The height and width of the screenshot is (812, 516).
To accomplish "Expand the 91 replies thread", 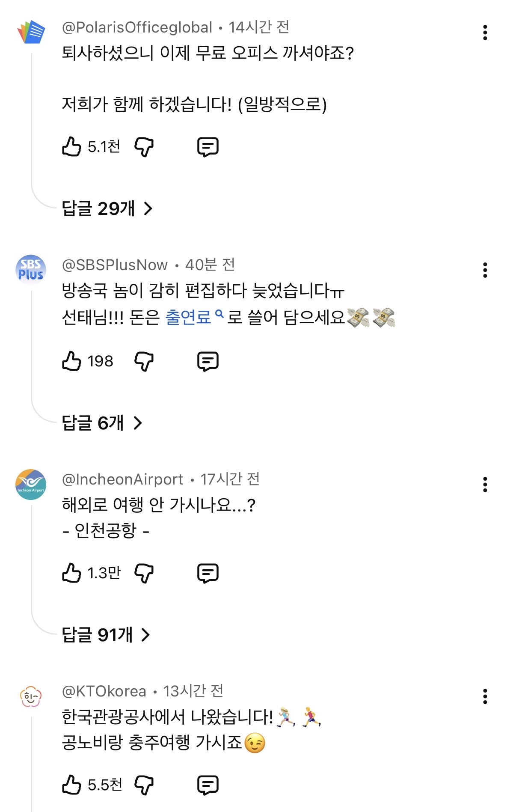I will click(106, 635).
